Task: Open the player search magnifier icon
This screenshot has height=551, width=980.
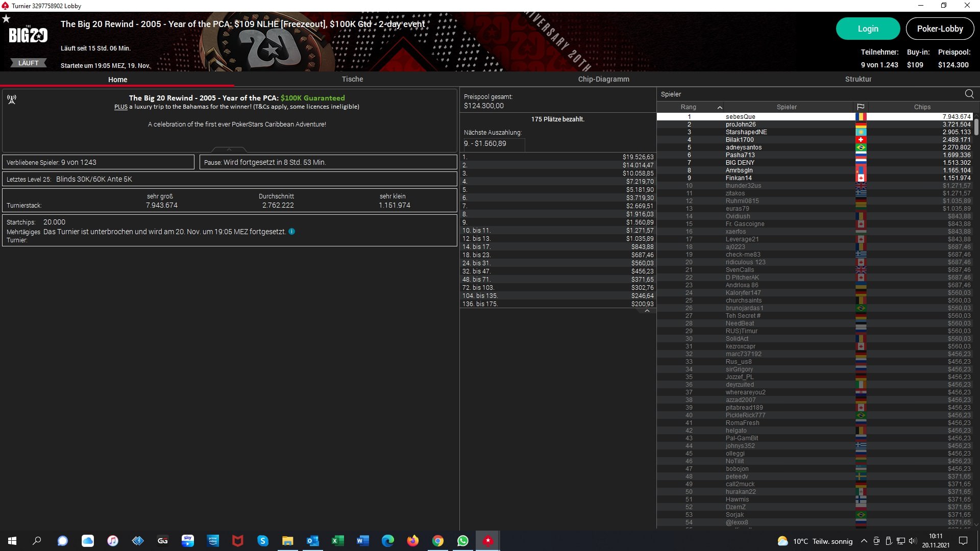Action: click(969, 94)
